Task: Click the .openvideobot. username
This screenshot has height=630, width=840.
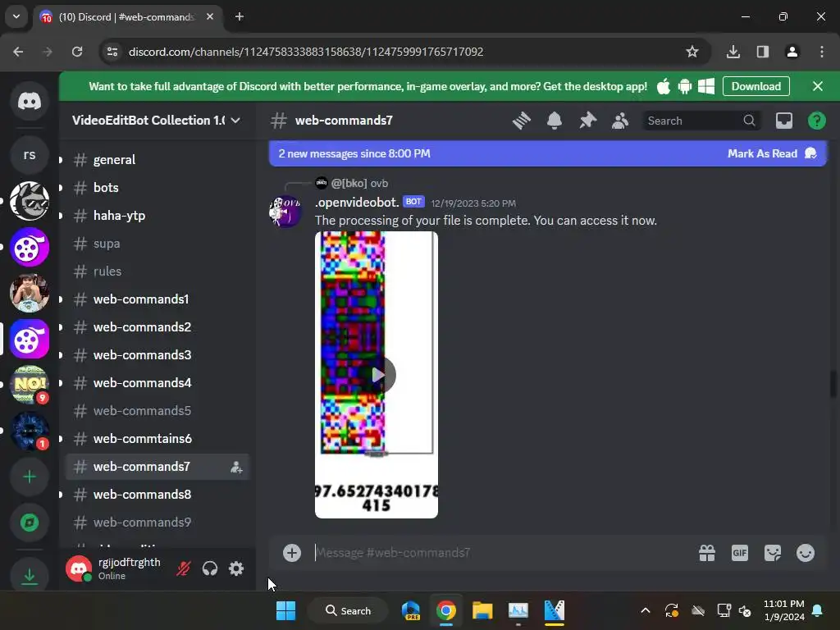Action: 357,203
